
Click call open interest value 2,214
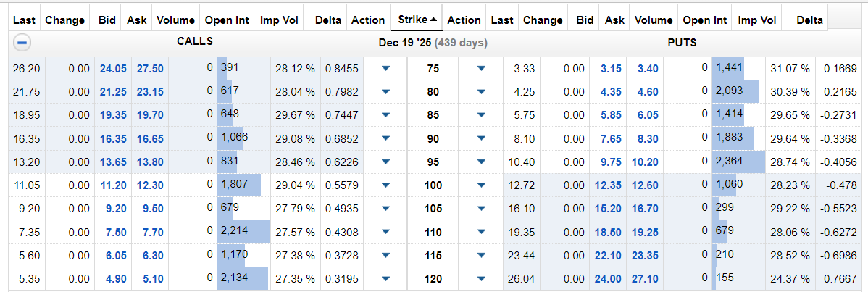[x=234, y=232]
